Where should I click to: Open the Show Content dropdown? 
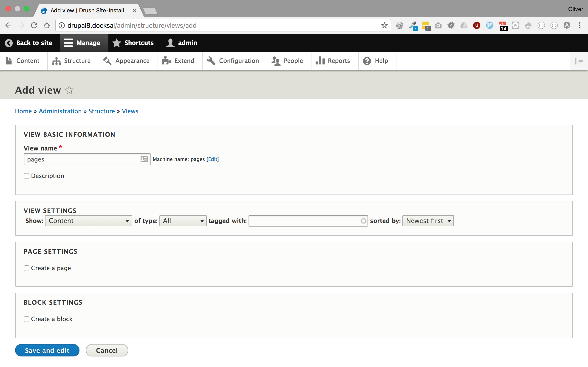(88, 221)
